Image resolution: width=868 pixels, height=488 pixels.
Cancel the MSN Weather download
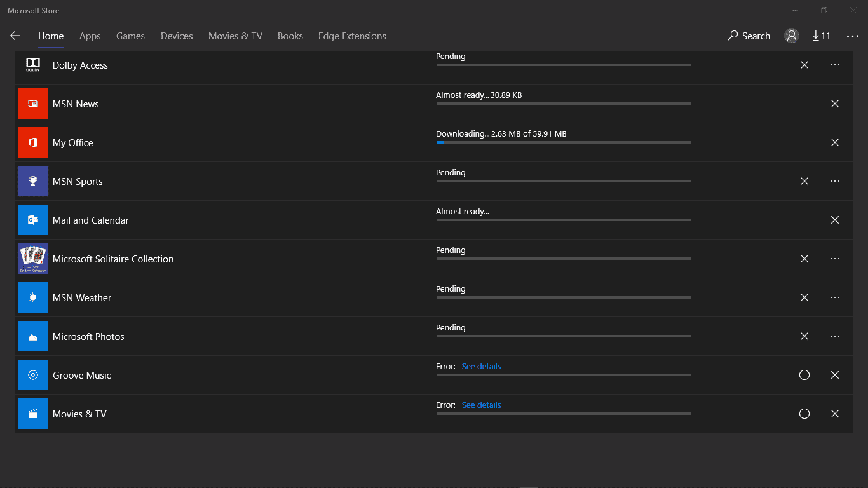click(x=804, y=297)
